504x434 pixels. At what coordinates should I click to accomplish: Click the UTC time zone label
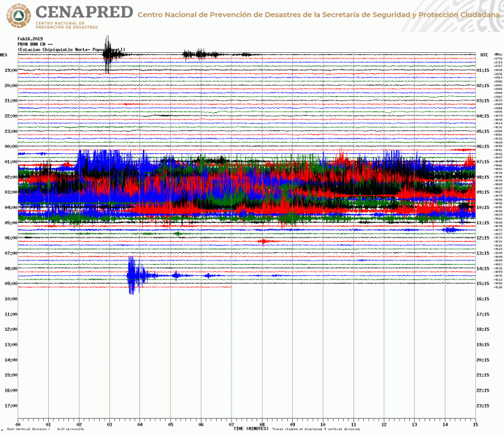(484, 54)
